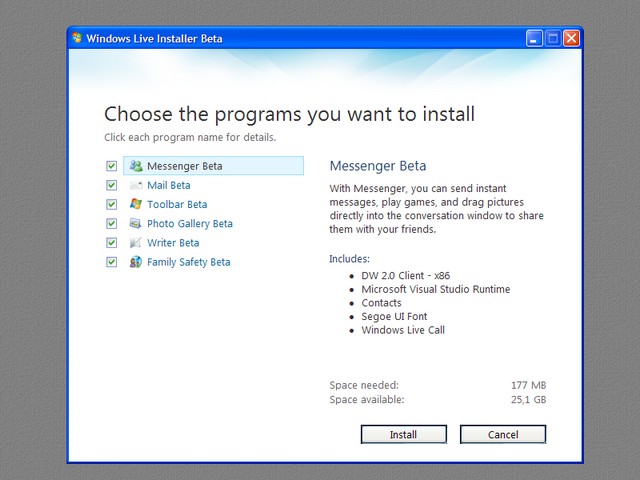This screenshot has width=640, height=480.
Task: Close the Windows Live Installer window
Action: click(x=571, y=38)
